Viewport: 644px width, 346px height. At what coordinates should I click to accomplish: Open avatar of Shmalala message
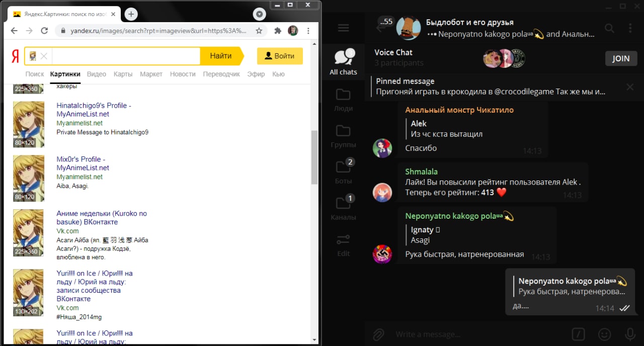[x=382, y=192]
